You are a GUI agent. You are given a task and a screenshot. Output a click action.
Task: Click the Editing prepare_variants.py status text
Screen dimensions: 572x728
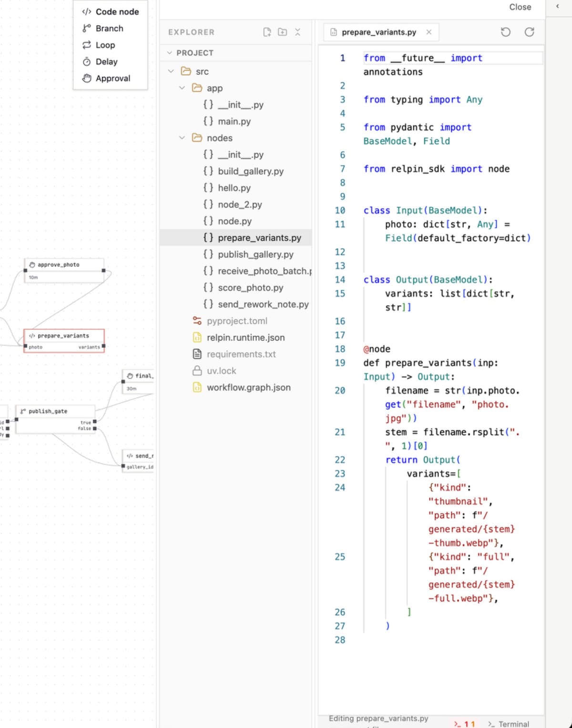pos(378,718)
